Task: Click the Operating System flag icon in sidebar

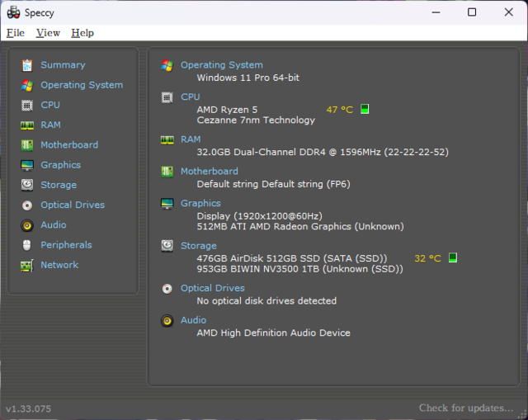Action: (27, 86)
